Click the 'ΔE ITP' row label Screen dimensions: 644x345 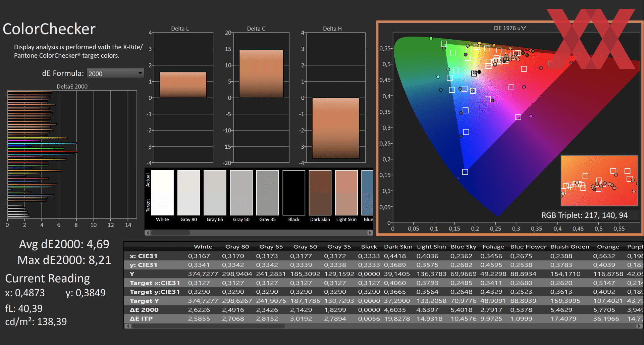click(141, 319)
